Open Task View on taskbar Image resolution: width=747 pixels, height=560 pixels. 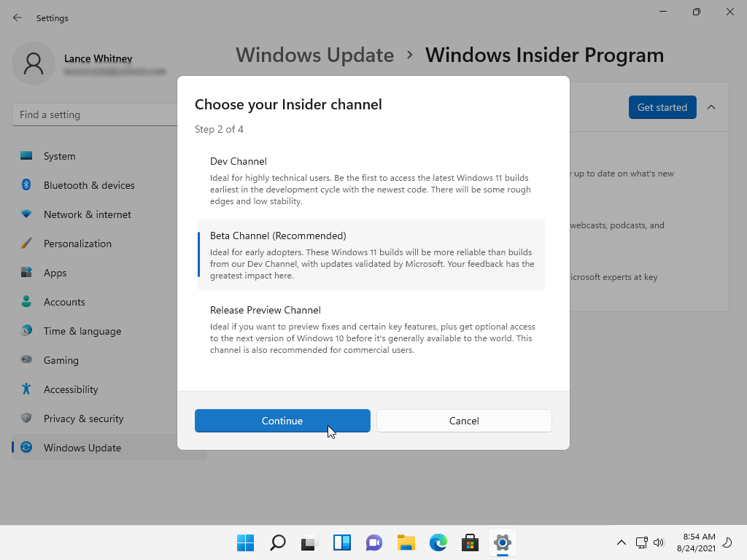(309, 542)
